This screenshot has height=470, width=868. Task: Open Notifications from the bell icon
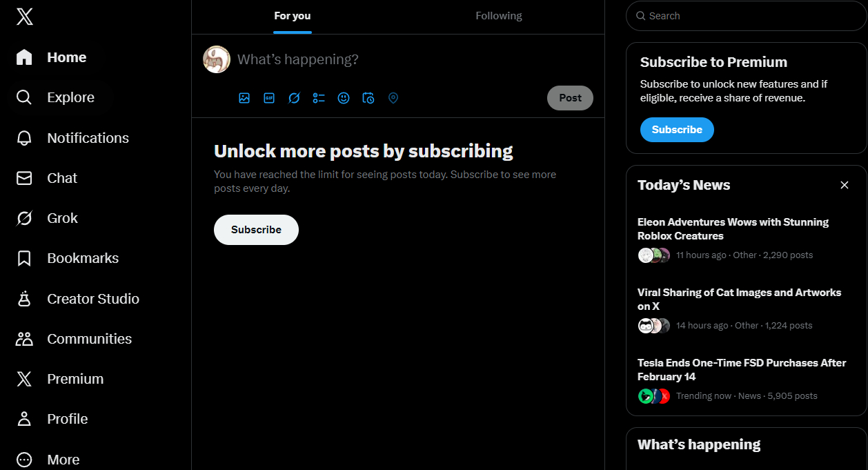click(x=24, y=138)
